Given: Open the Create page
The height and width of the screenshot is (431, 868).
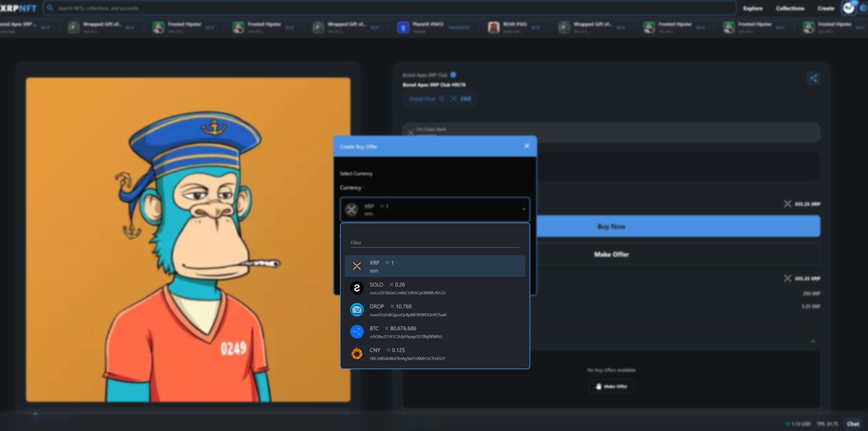Looking at the screenshot, I should 825,8.
